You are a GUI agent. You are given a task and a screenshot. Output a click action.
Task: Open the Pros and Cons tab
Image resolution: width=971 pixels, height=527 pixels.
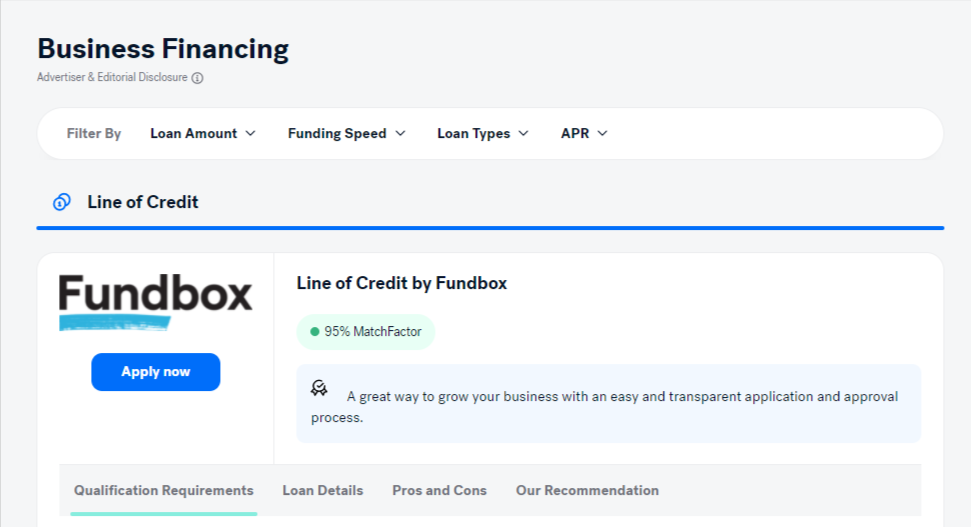pos(439,490)
